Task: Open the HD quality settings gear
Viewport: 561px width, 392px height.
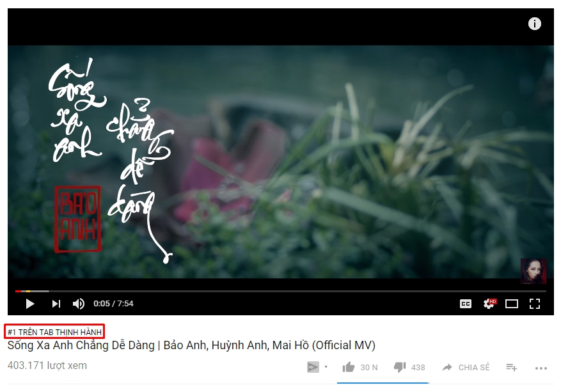Action: 489,304
